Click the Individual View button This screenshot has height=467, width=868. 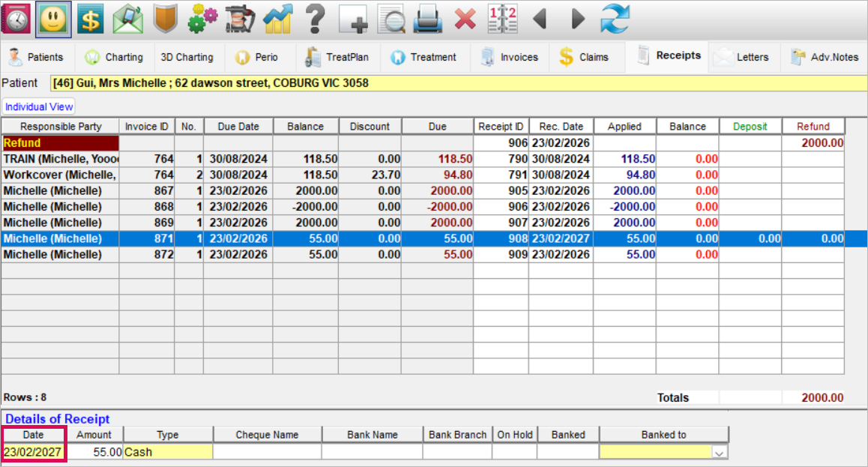tap(39, 107)
